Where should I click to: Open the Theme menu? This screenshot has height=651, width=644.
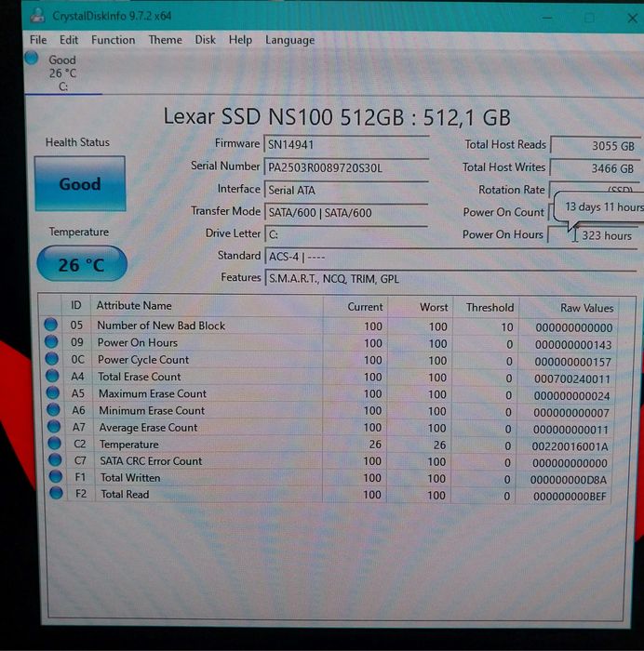click(165, 40)
